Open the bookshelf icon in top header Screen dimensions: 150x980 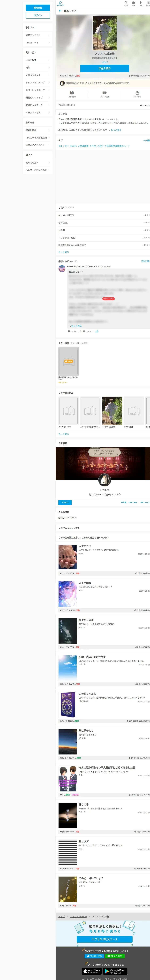coord(133,3)
